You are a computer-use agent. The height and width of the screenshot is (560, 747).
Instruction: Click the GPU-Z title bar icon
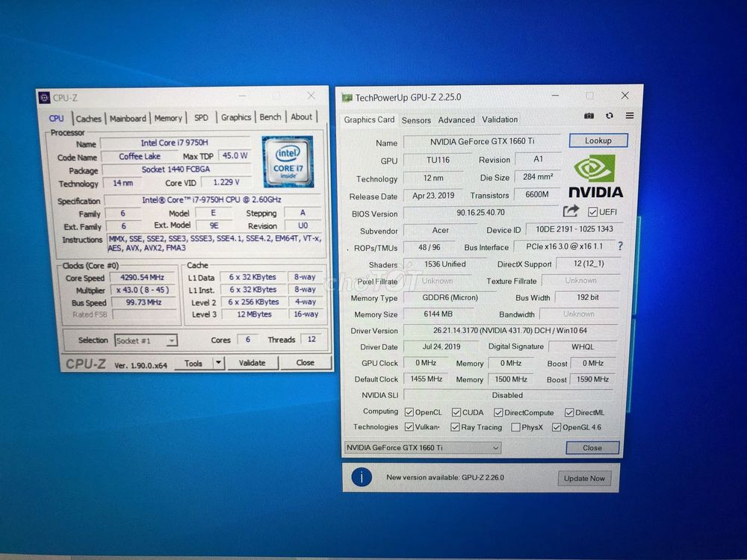click(347, 98)
